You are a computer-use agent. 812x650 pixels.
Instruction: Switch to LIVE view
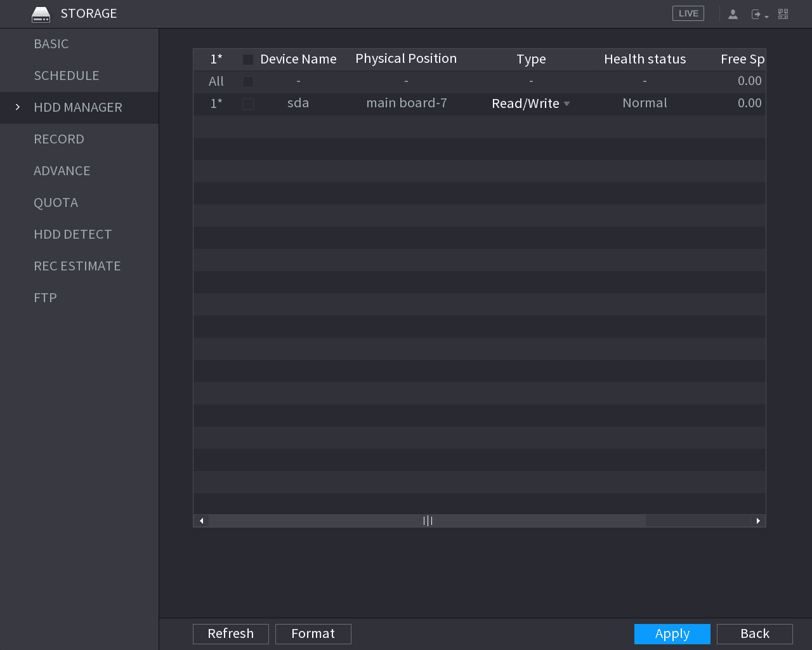[x=688, y=13]
